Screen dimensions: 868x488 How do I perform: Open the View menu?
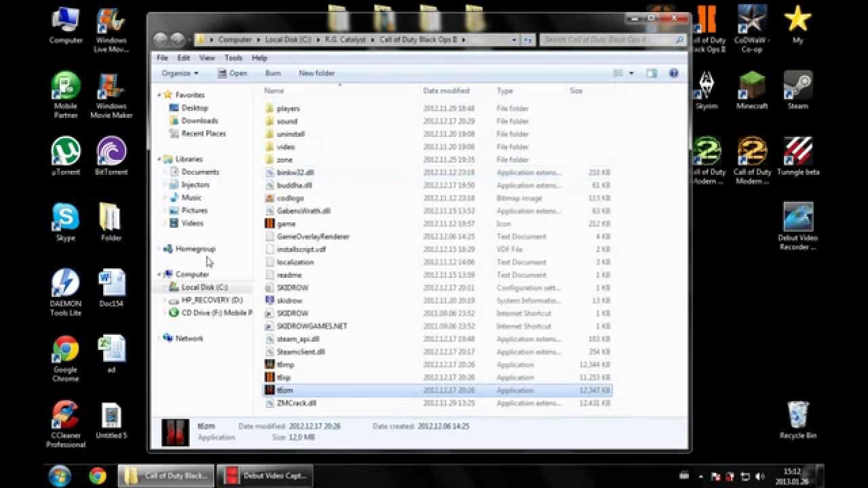pyautogui.click(x=207, y=58)
